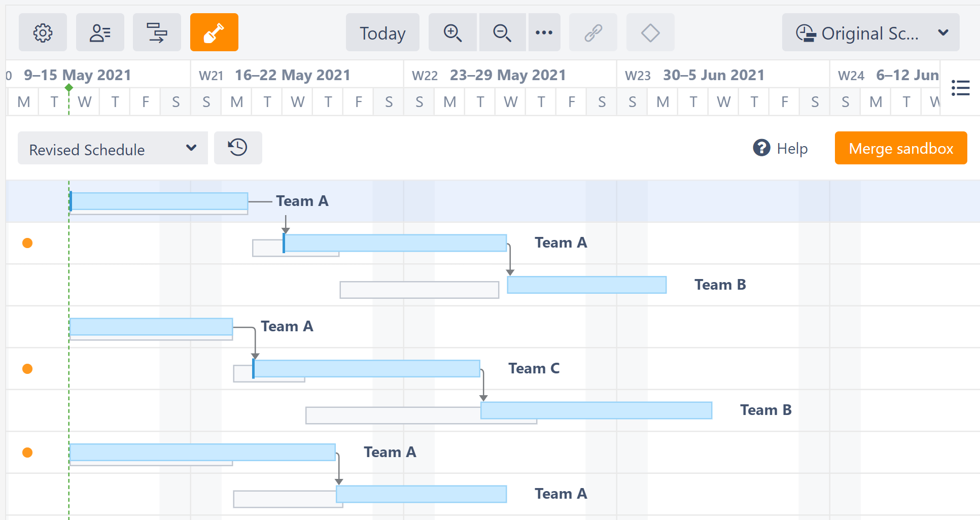980x520 pixels.
Task: Open the Help link
Action: (x=781, y=148)
